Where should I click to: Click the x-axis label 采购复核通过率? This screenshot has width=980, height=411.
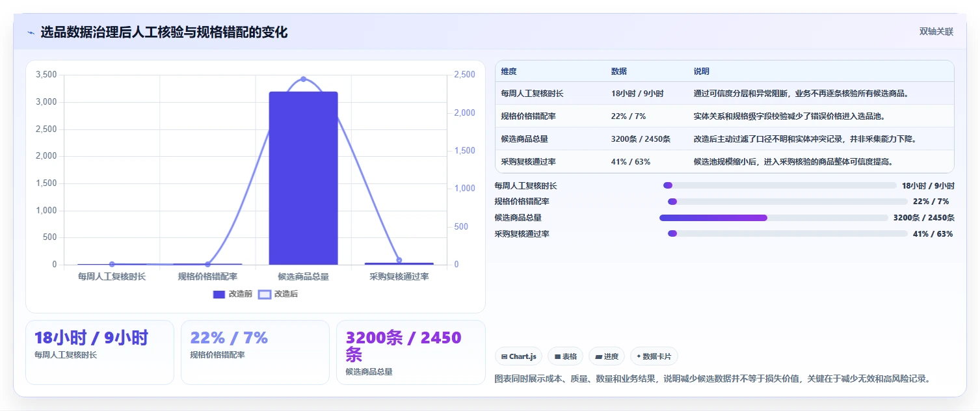(399, 276)
